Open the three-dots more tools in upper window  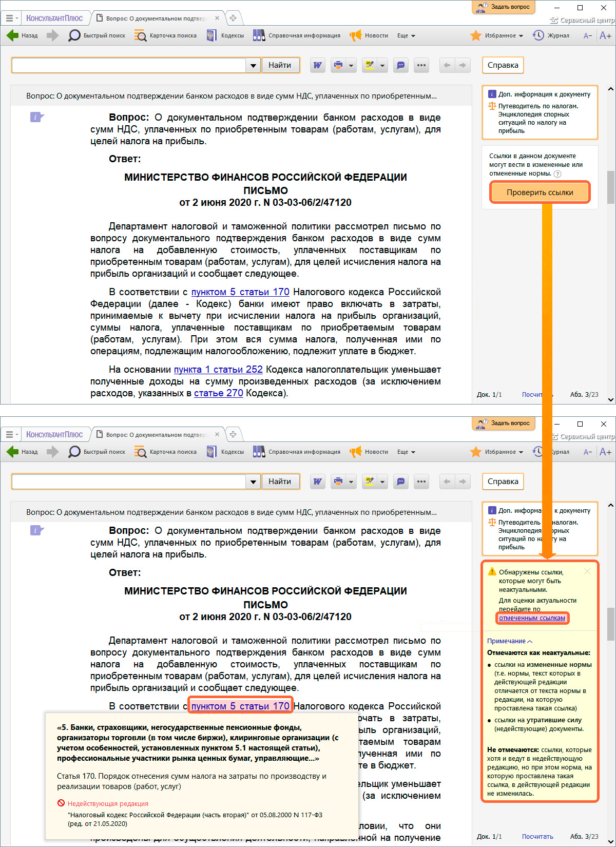click(x=421, y=65)
